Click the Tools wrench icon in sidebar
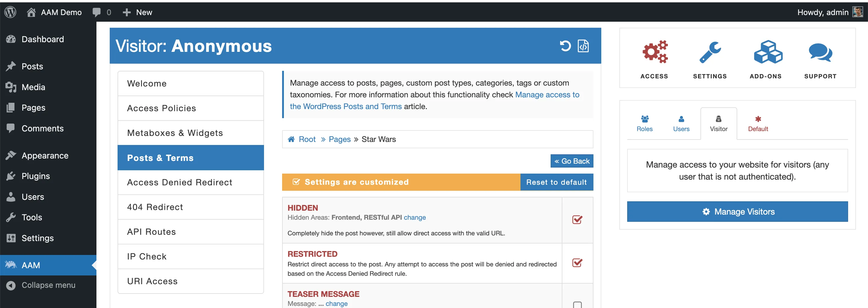Image resolution: width=868 pixels, height=308 pixels. pos(11,217)
